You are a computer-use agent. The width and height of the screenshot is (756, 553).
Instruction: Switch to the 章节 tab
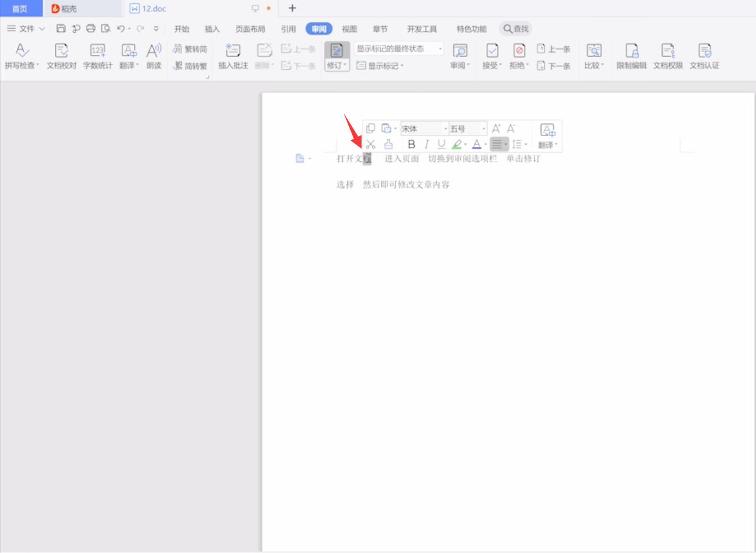380,29
